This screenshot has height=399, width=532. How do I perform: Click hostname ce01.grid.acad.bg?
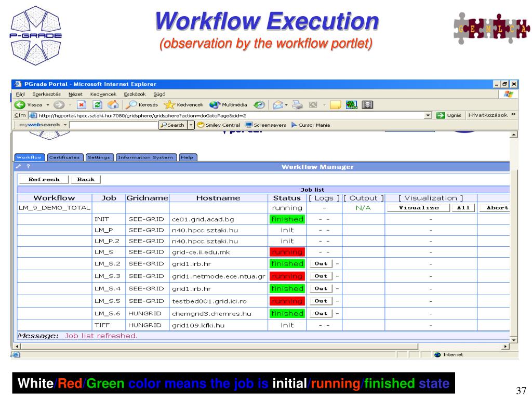click(203, 220)
